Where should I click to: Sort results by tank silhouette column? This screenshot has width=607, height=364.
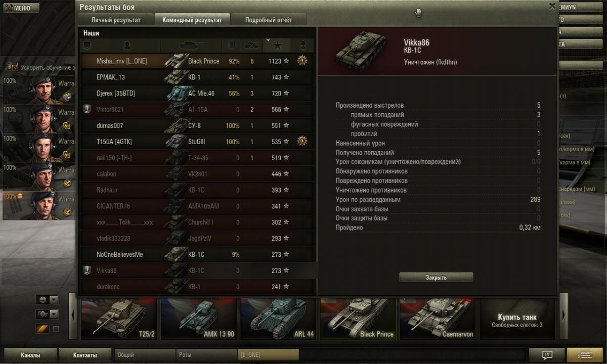point(192,45)
